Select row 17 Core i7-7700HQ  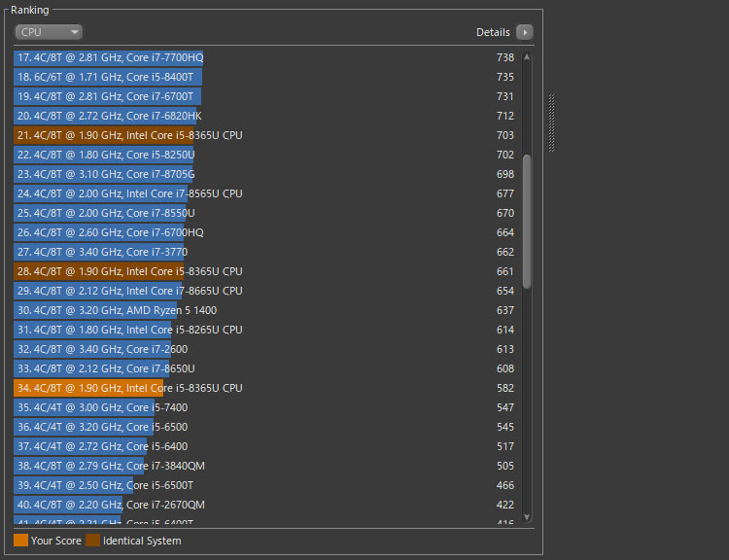(x=266, y=57)
